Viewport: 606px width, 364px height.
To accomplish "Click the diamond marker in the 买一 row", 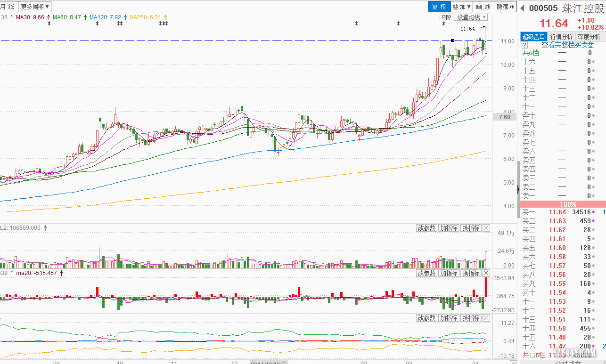I will (x=593, y=212).
